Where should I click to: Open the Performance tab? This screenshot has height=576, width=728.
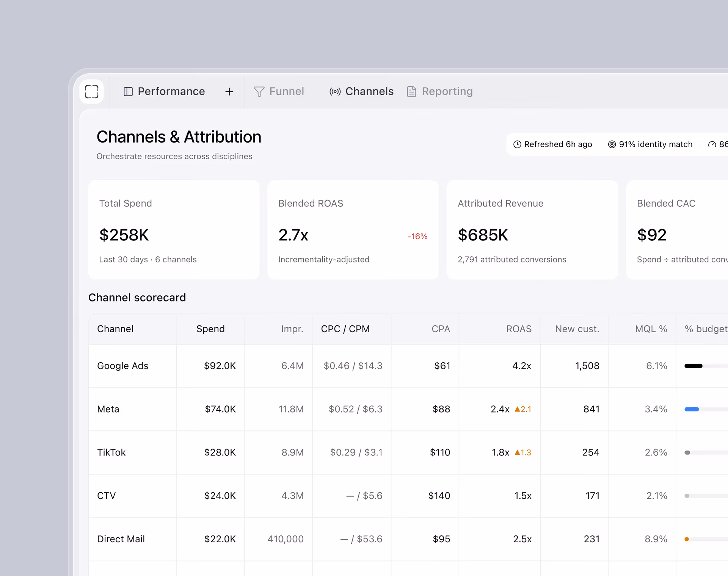(x=164, y=92)
